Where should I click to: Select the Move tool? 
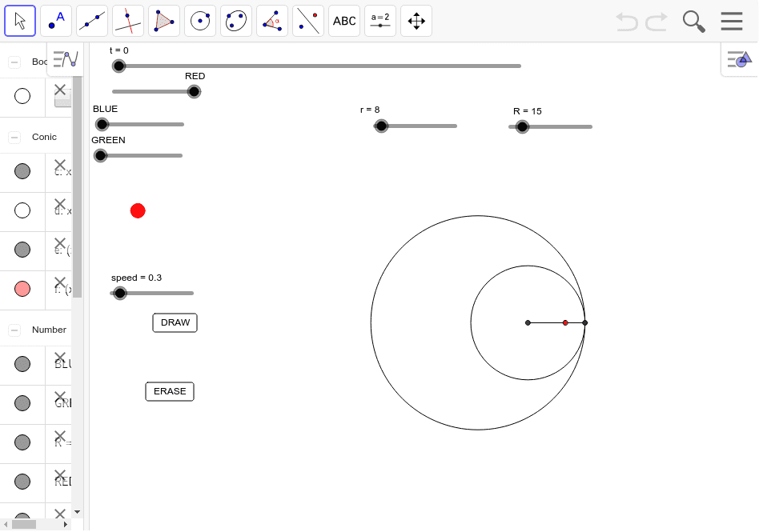[x=20, y=20]
